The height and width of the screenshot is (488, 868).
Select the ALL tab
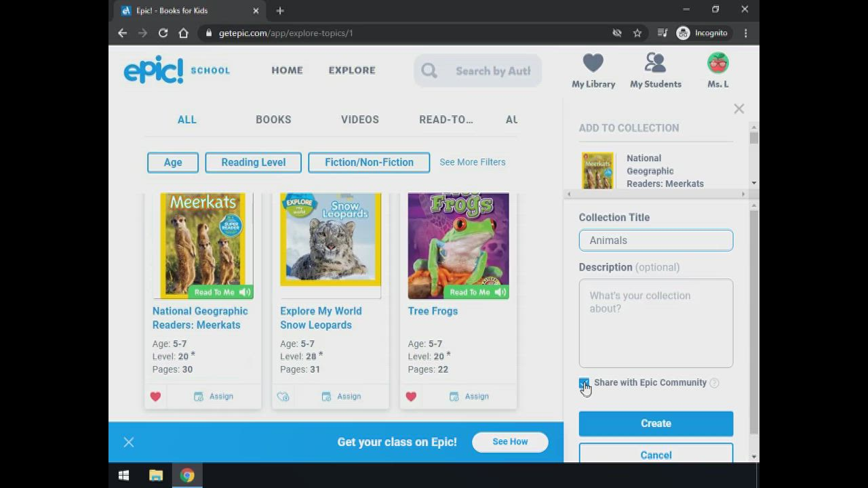187,119
